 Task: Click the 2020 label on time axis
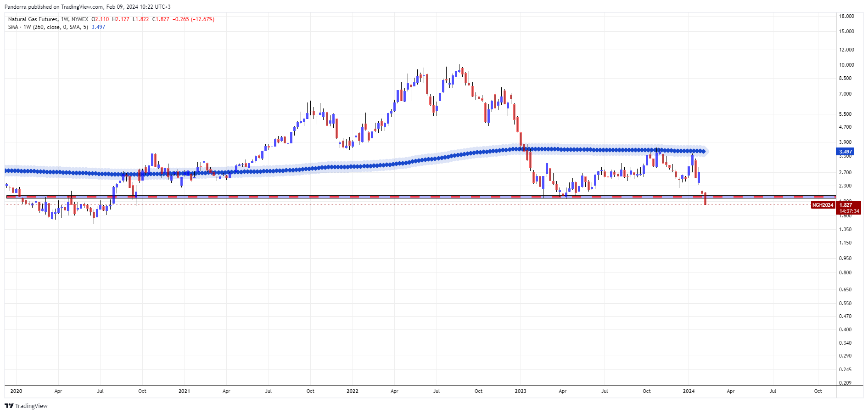click(16, 391)
